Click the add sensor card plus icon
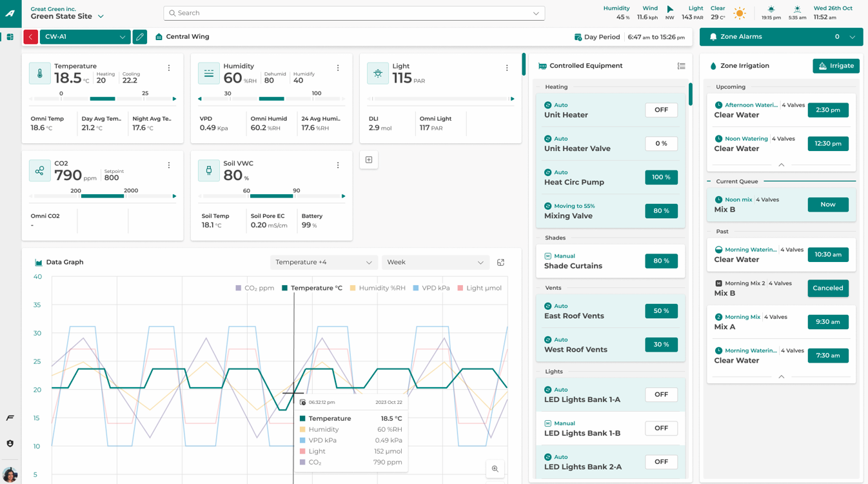 [x=369, y=160]
